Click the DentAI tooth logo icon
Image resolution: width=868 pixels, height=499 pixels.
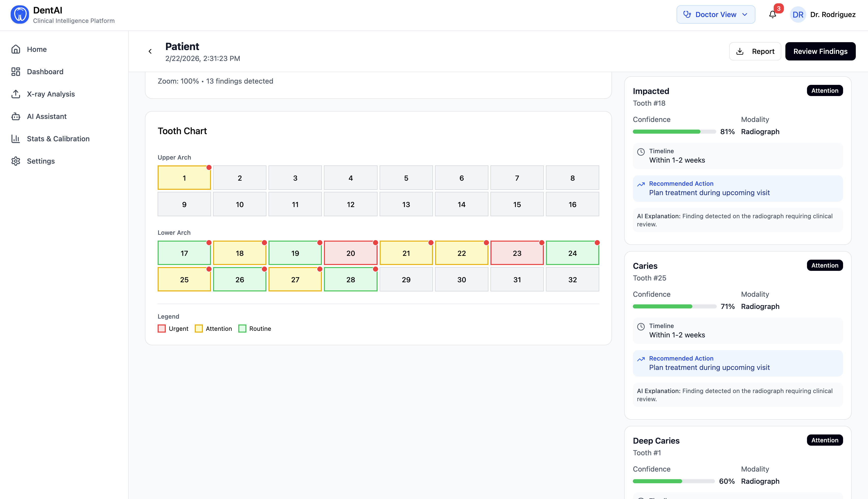pos(20,15)
